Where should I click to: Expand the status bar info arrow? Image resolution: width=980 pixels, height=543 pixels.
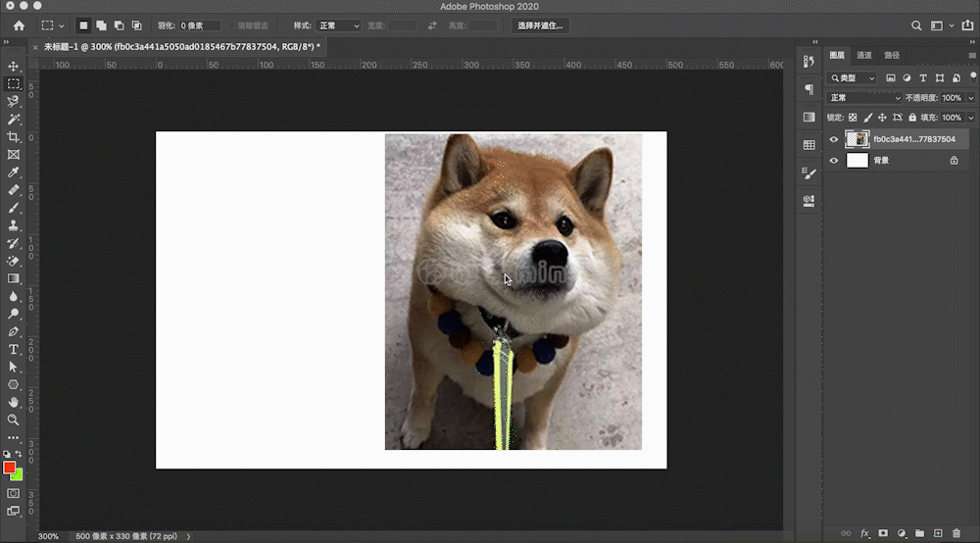[x=188, y=536]
